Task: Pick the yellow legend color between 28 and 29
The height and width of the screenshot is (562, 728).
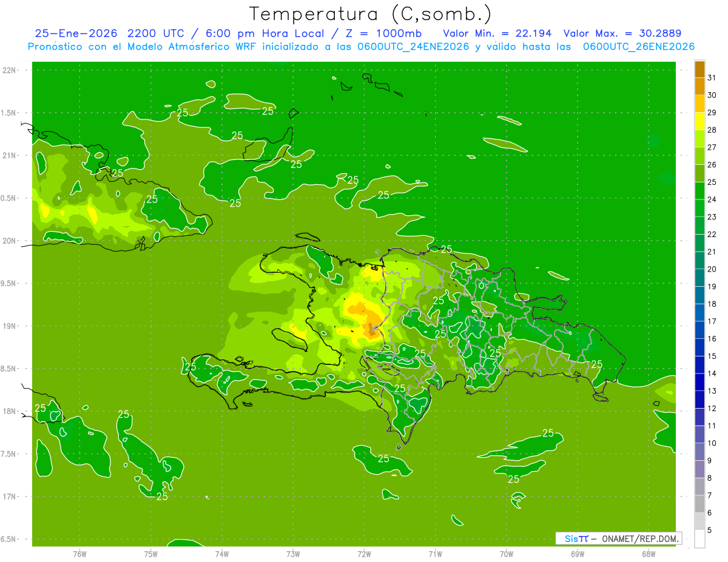Action: coord(699,121)
